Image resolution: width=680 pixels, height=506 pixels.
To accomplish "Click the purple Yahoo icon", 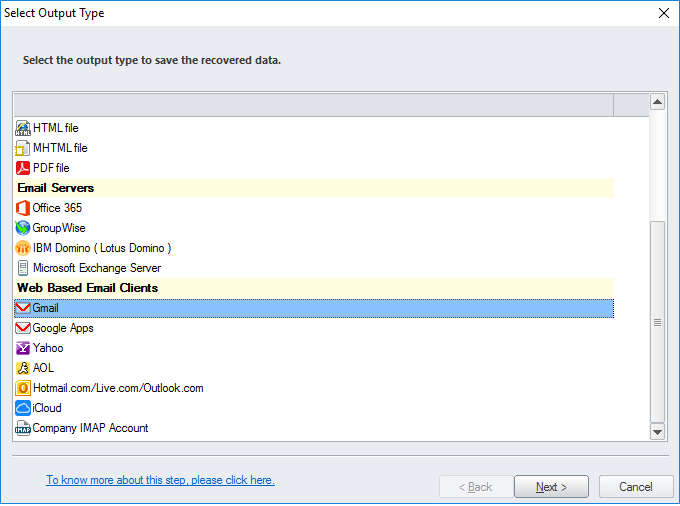I will point(23,348).
